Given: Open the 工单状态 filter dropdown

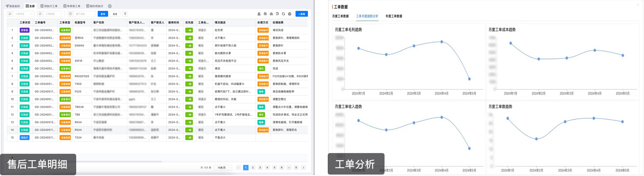Looking at the screenshot, I should tap(24, 14).
